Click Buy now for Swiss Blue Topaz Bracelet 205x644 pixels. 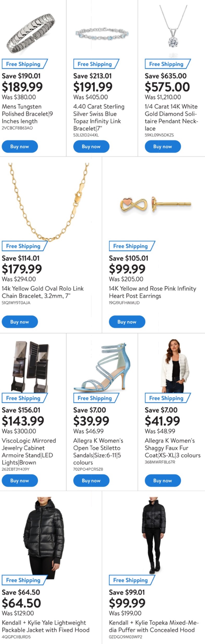point(91,146)
